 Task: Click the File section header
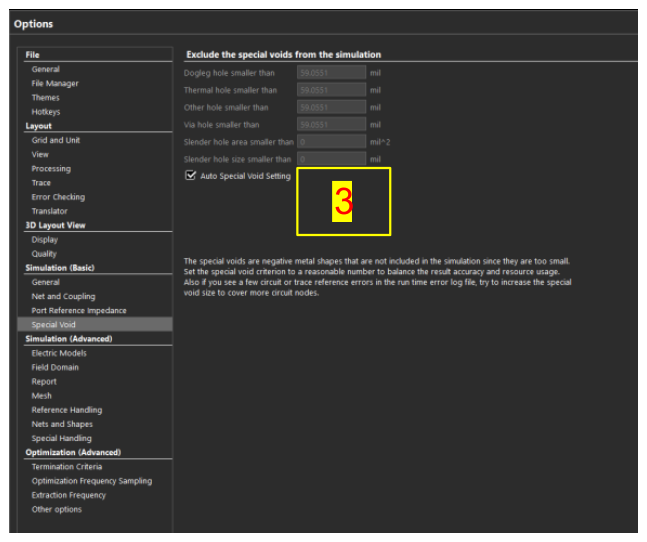(32, 55)
